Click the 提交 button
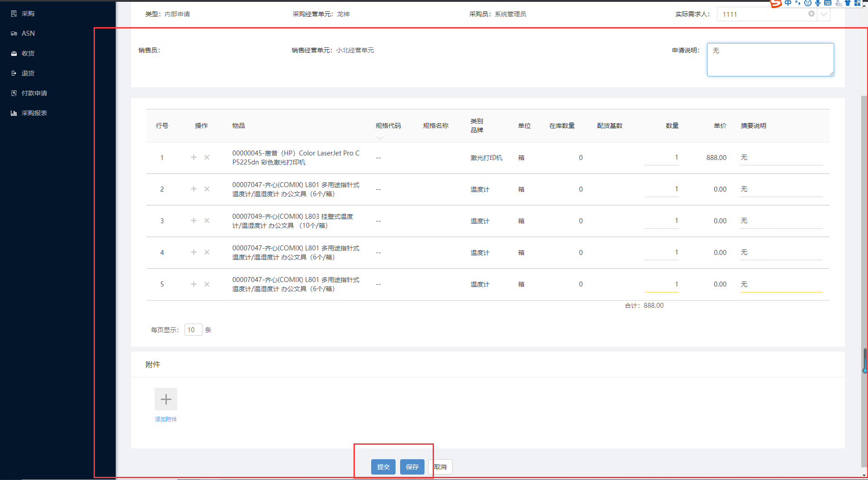The image size is (868, 480). click(x=383, y=467)
